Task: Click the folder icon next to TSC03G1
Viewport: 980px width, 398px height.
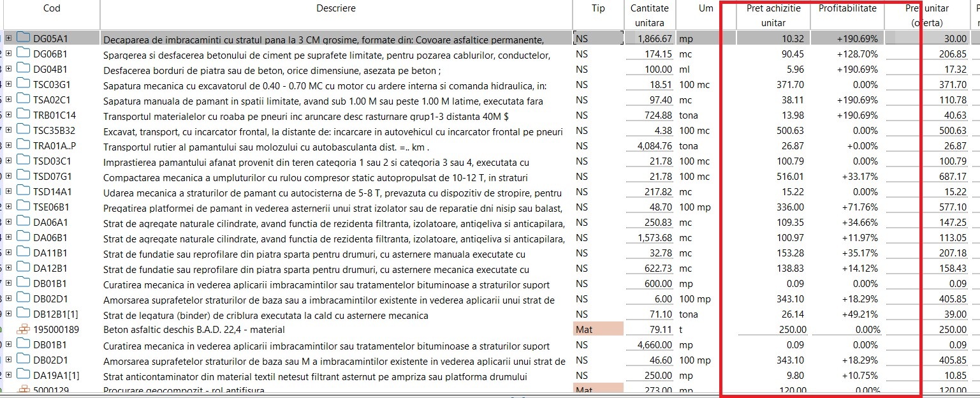Action: tap(24, 84)
